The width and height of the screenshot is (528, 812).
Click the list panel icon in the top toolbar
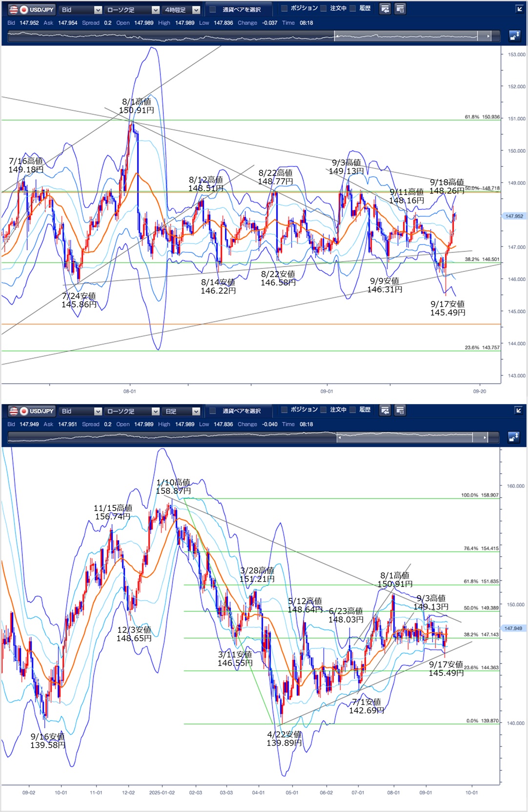(x=400, y=9)
